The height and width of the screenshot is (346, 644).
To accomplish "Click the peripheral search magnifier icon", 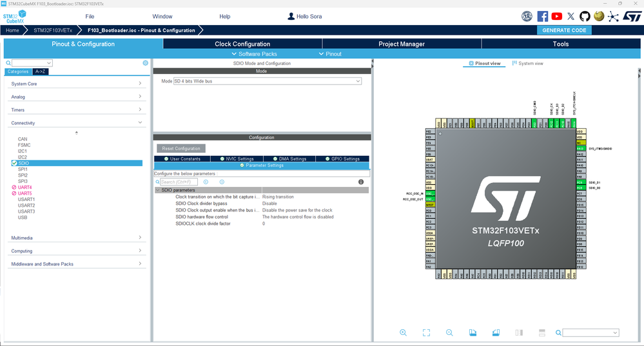I will 8,63.
